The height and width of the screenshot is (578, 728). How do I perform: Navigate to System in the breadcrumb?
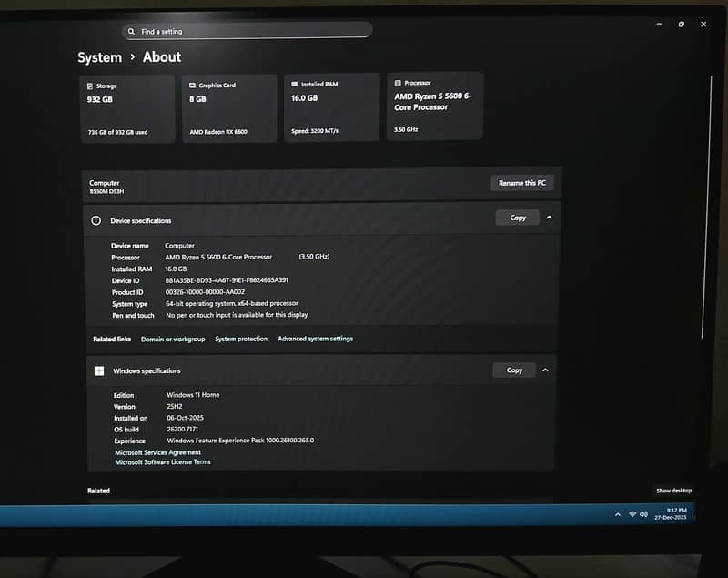[x=99, y=57]
